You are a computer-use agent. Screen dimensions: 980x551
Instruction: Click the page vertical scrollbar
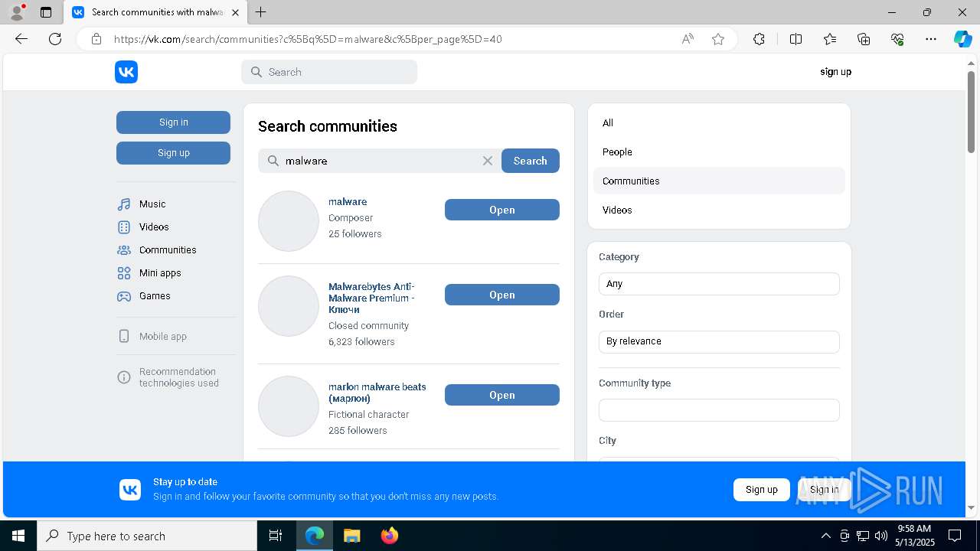tap(971, 111)
